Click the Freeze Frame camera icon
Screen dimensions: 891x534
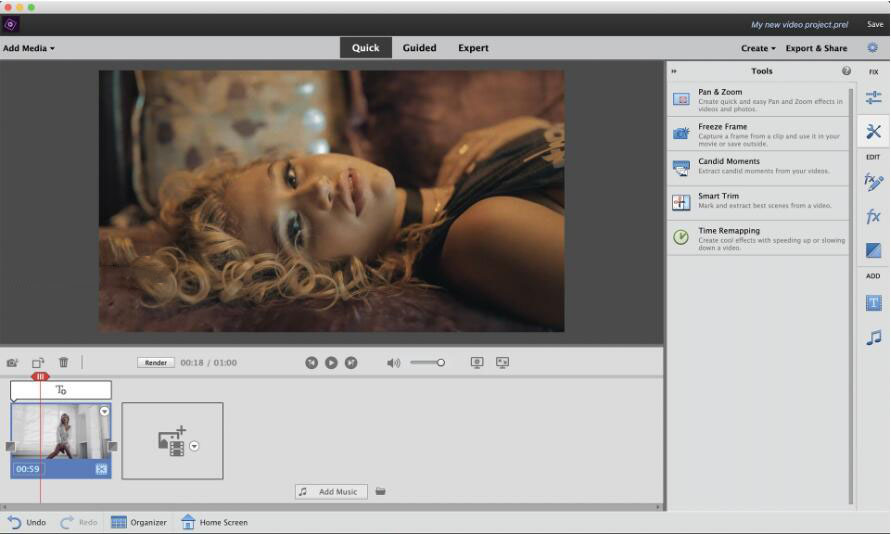point(681,134)
